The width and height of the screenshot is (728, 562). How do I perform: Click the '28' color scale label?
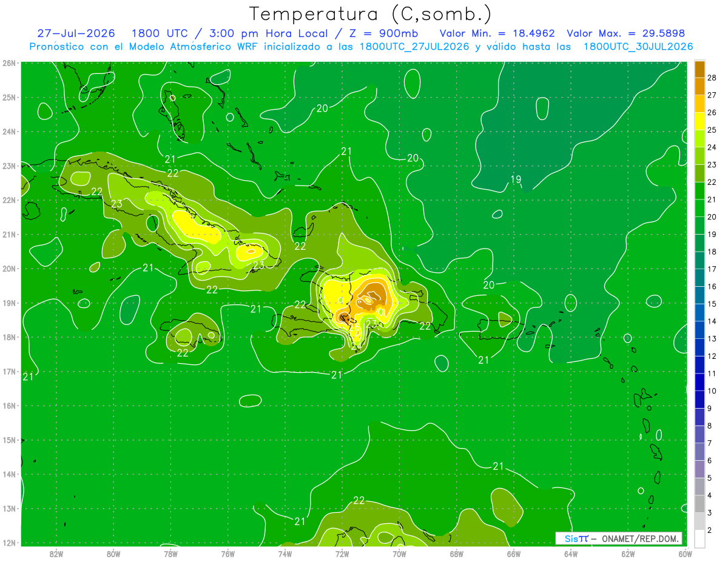coord(712,78)
